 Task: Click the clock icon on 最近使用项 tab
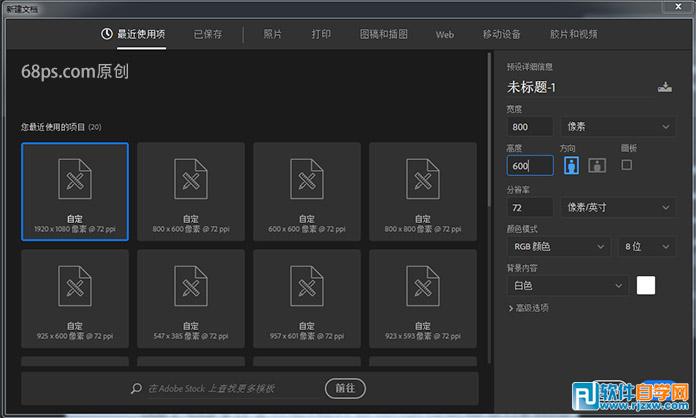pyautogui.click(x=107, y=34)
